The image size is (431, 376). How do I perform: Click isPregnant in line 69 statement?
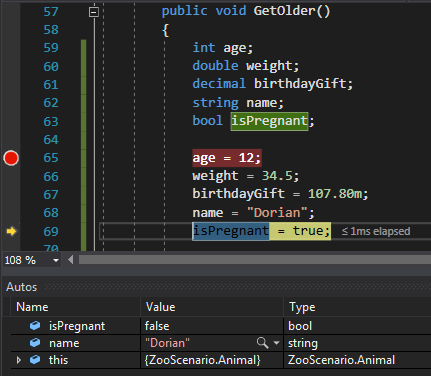[231, 231]
